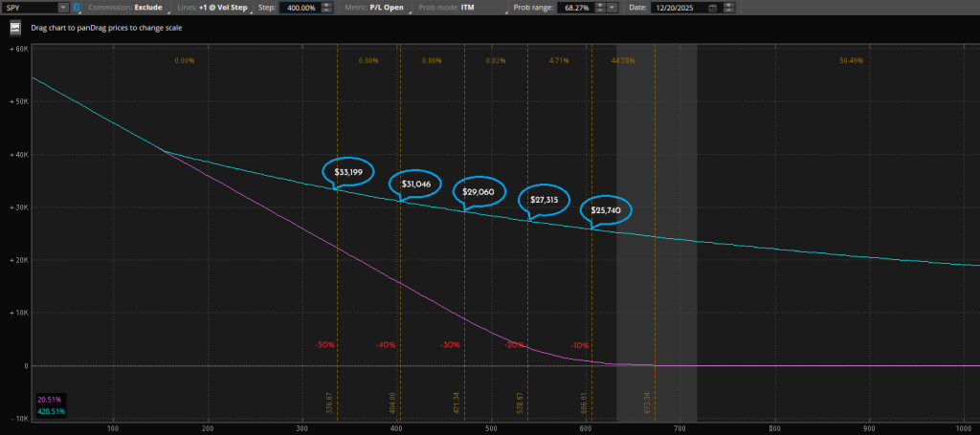Viewport: 980px width, 435px height.
Task: Decrease Prob range with minus button
Action: (x=600, y=10)
